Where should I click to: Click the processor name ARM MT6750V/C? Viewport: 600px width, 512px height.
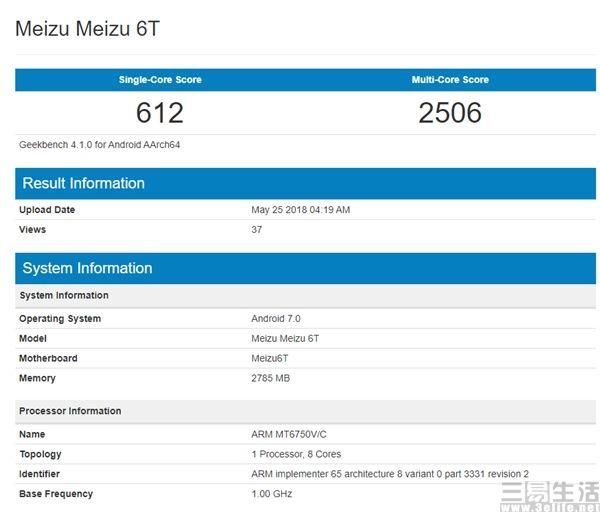pos(288,435)
